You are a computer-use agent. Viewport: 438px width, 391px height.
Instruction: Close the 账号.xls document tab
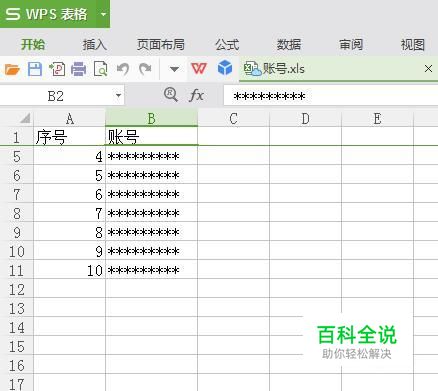pyautogui.click(x=429, y=69)
